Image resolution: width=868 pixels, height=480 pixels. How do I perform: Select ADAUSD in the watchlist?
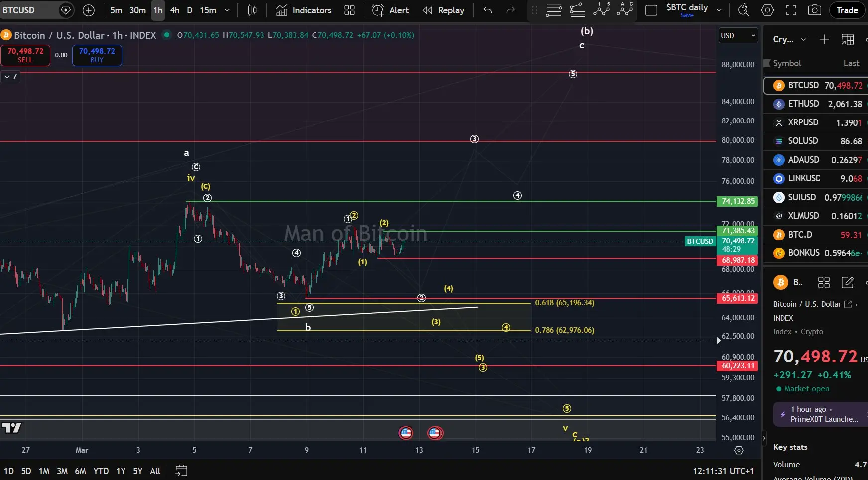(816, 160)
